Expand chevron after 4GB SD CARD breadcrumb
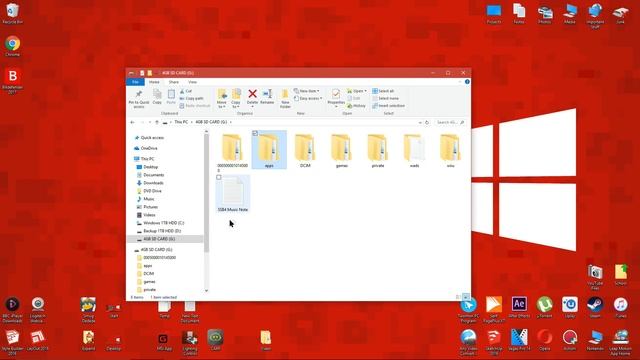640x360 pixels. (x=231, y=122)
